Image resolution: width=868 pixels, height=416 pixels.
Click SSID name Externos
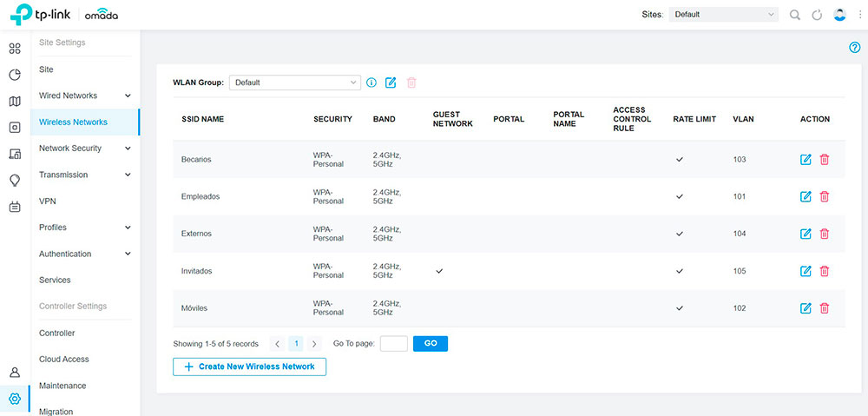(x=196, y=234)
